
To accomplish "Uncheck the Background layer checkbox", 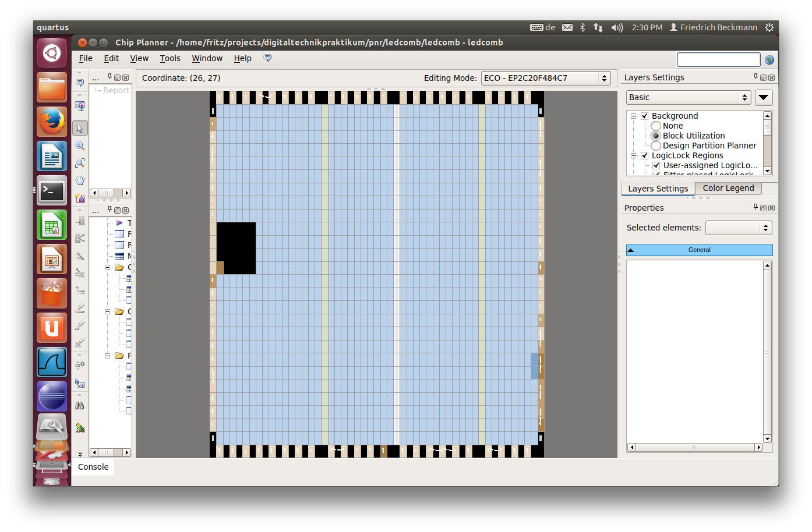I will coord(645,116).
